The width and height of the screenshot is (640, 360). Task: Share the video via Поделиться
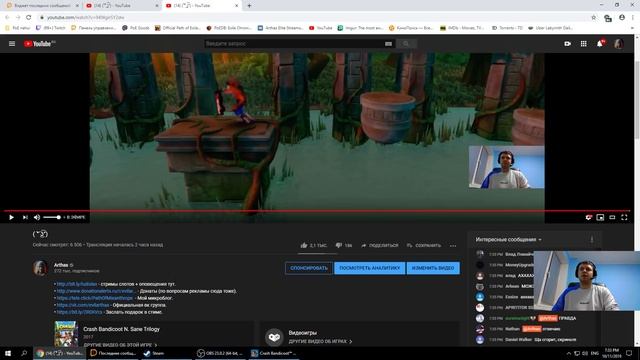coord(379,245)
